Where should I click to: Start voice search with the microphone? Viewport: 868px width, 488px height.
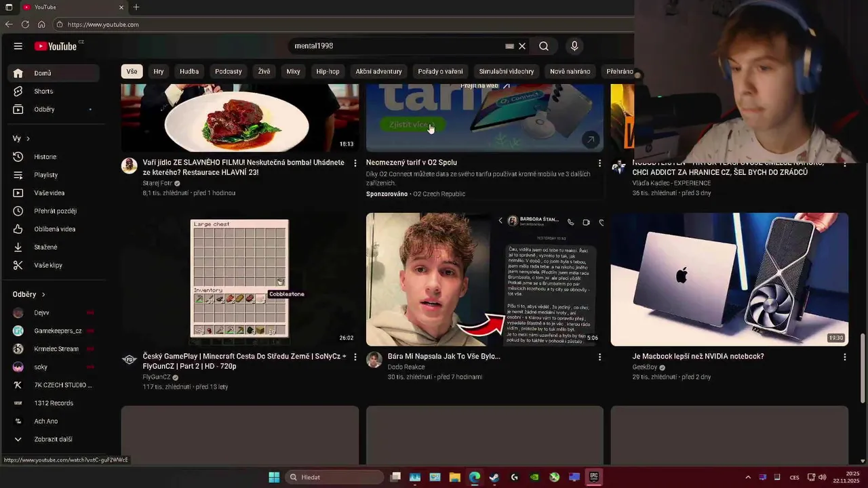tap(574, 46)
